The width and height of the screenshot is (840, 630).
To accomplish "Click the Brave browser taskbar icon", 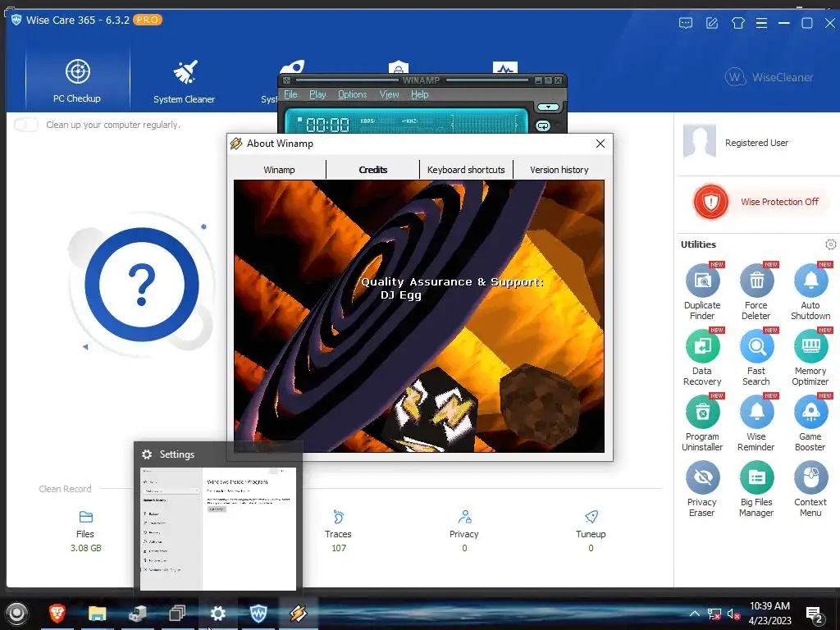I will (57, 613).
